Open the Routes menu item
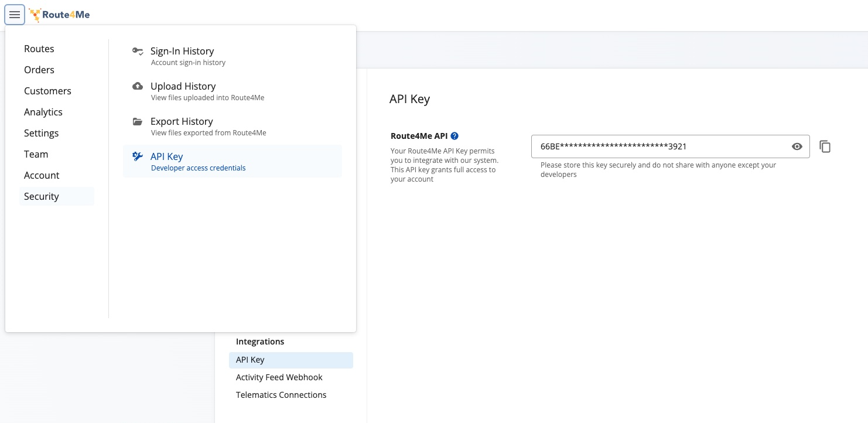The width and height of the screenshot is (868, 423). [57, 49]
